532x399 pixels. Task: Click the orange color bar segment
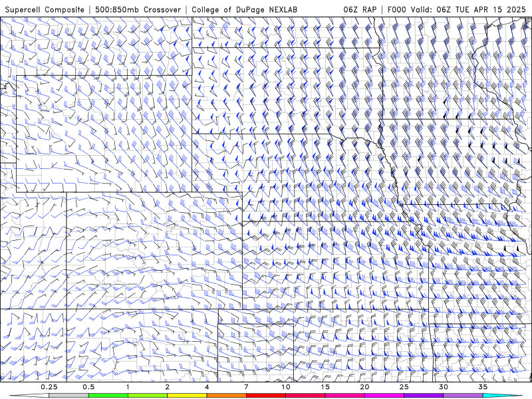(x=226, y=396)
